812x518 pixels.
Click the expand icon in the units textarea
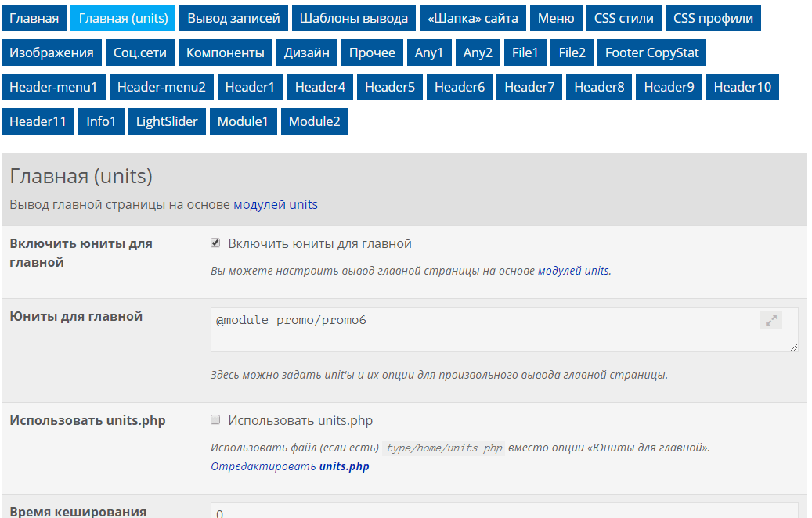point(771,320)
